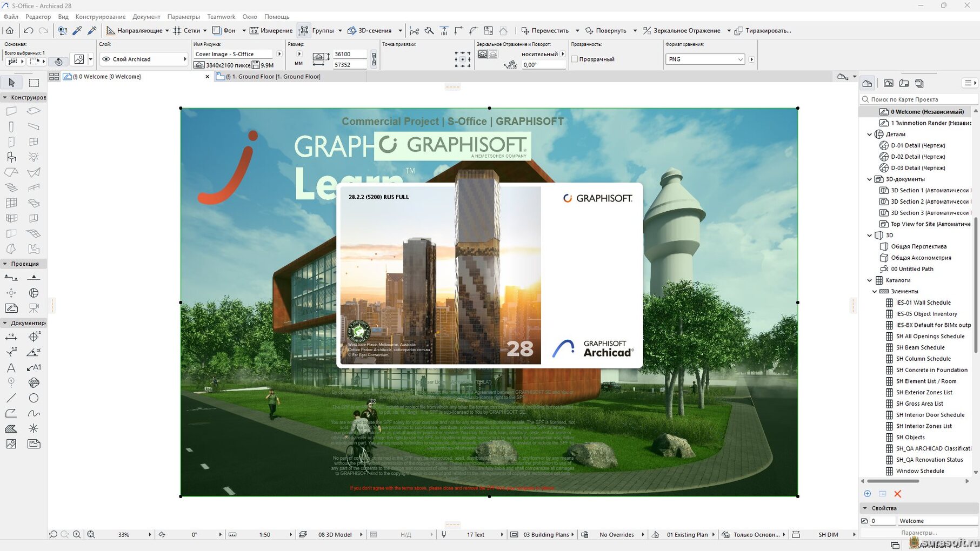This screenshot has width=980, height=551.
Task: Select the Marquee tool in toolbox
Action: pos(34,83)
